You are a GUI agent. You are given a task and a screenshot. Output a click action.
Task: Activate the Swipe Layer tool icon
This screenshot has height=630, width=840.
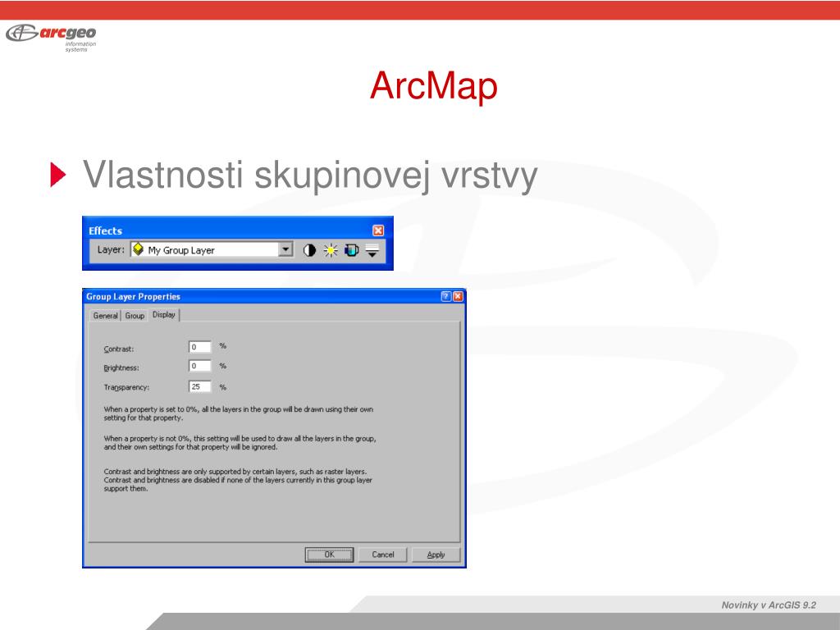372,250
